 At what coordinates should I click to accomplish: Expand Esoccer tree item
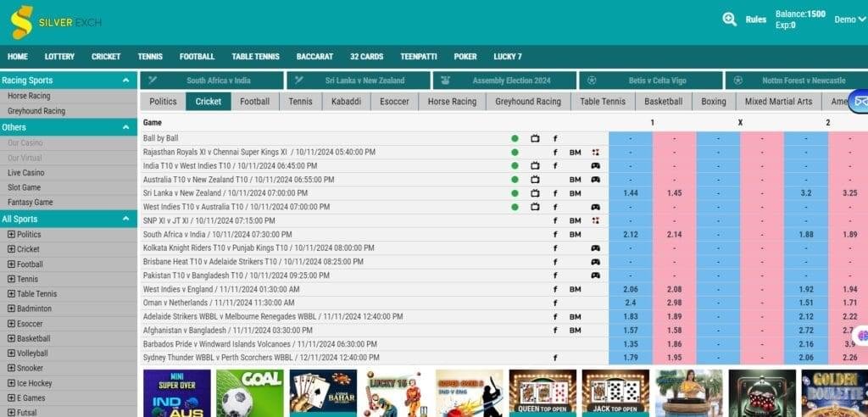click(11, 324)
